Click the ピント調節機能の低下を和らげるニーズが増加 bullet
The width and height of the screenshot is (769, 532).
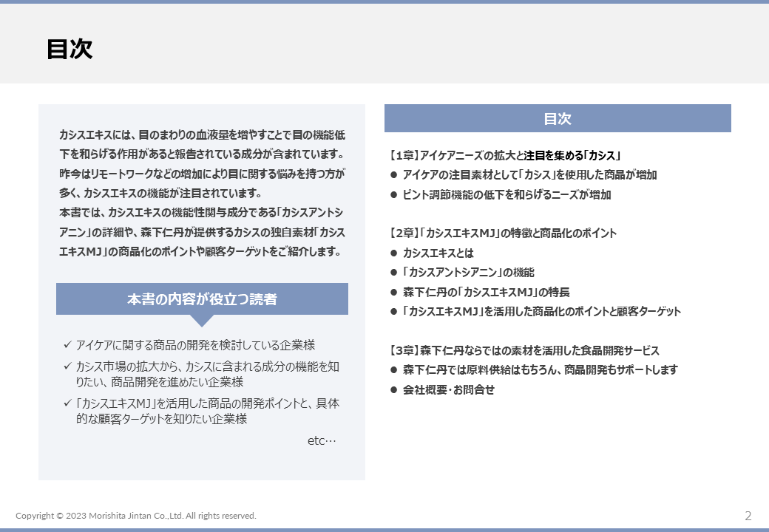pyautogui.click(x=501, y=194)
